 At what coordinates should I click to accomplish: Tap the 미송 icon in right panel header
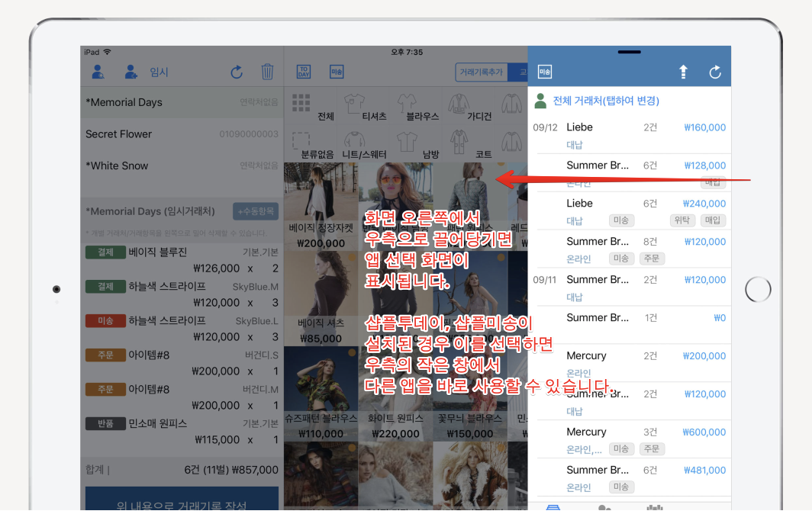pos(545,72)
